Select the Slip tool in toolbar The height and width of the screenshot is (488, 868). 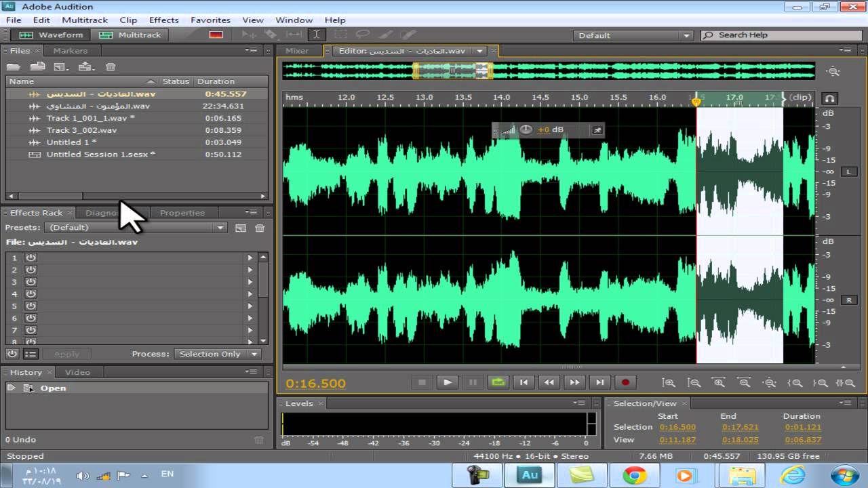tap(294, 35)
